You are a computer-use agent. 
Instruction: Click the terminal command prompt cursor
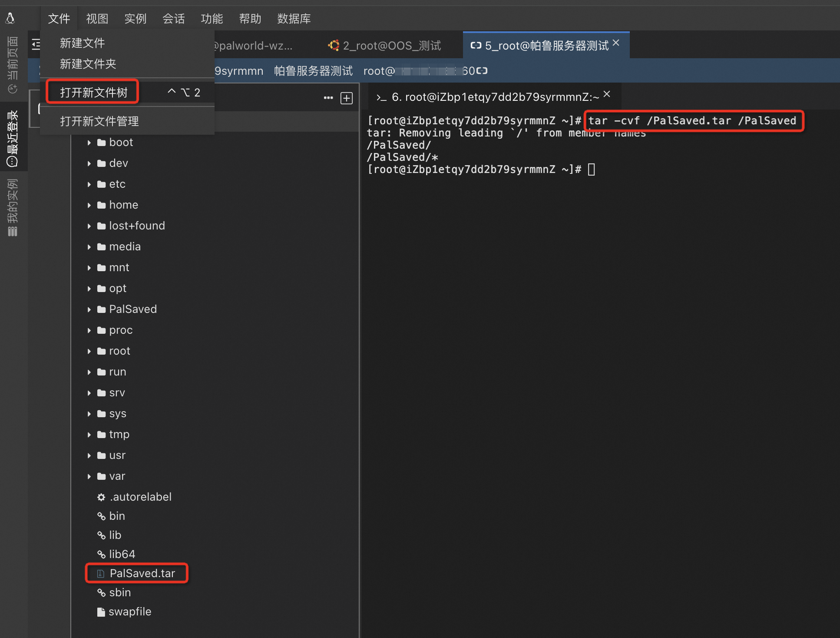coord(591,169)
